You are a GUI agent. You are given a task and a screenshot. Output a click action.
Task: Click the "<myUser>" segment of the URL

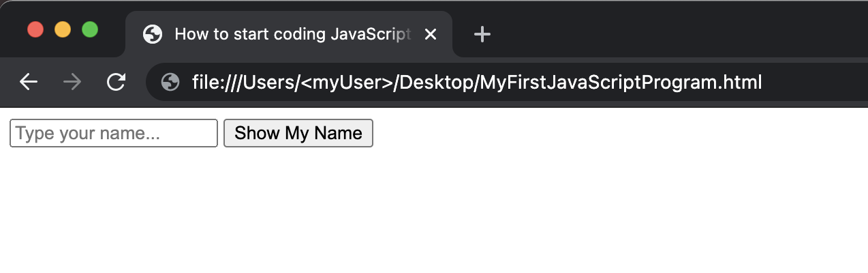347,83
